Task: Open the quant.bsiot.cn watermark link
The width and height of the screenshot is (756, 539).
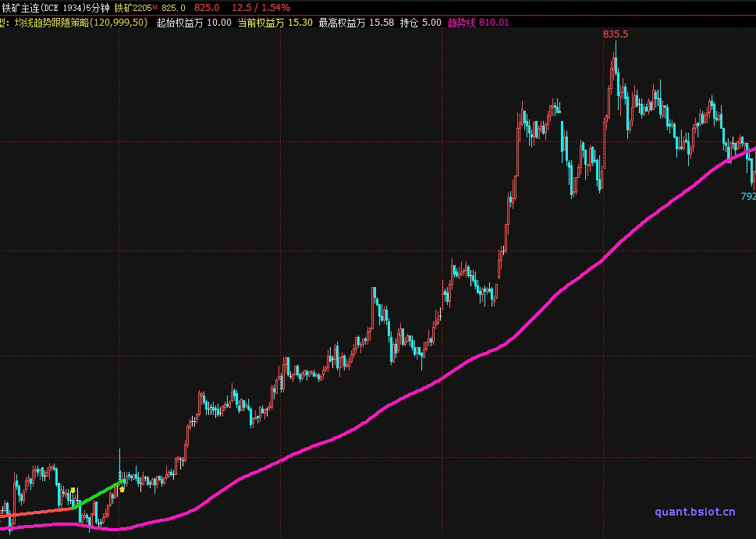Action: [695, 512]
